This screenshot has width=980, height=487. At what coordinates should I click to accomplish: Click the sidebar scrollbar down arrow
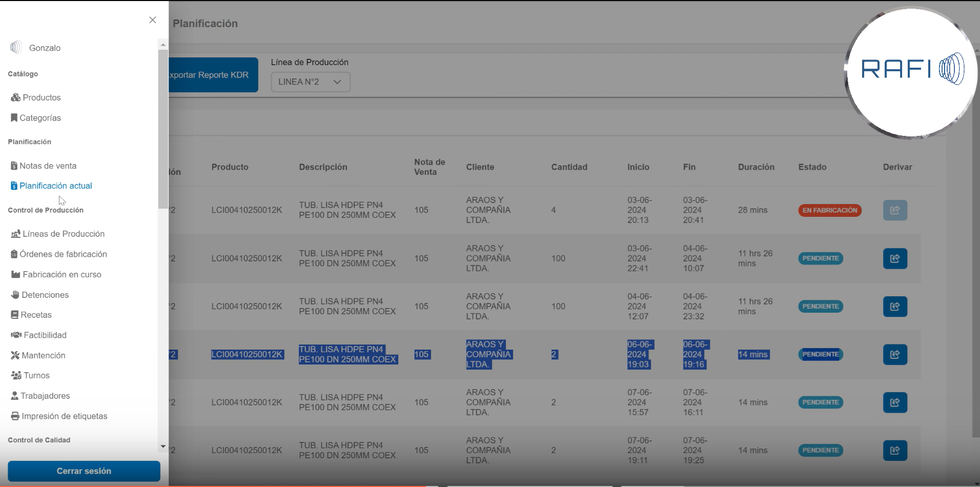click(x=163, y=447)
